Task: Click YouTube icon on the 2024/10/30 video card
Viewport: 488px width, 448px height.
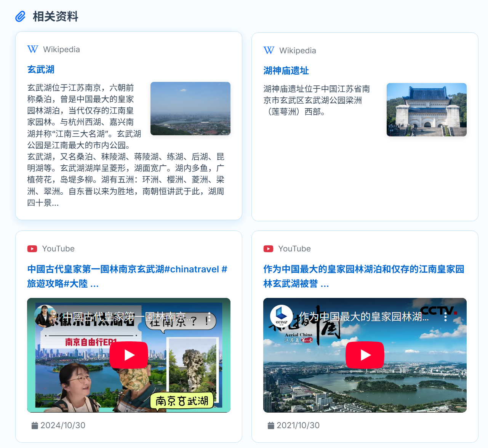Action: [32, 249]
